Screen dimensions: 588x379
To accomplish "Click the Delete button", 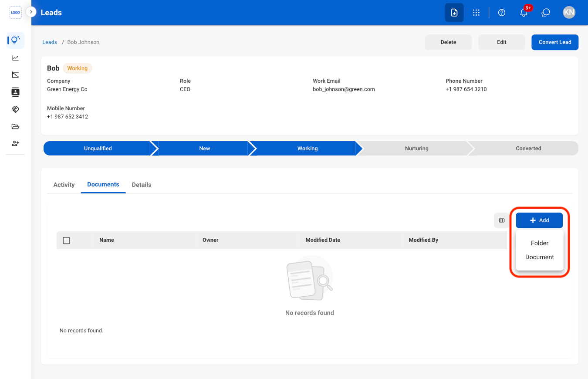I will click(x=448, y=42).
